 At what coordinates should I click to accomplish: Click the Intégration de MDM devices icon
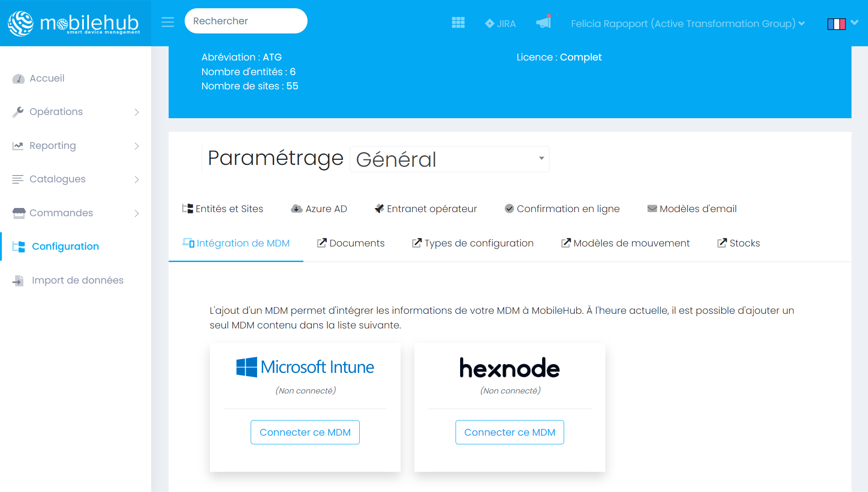pos(188,243)
